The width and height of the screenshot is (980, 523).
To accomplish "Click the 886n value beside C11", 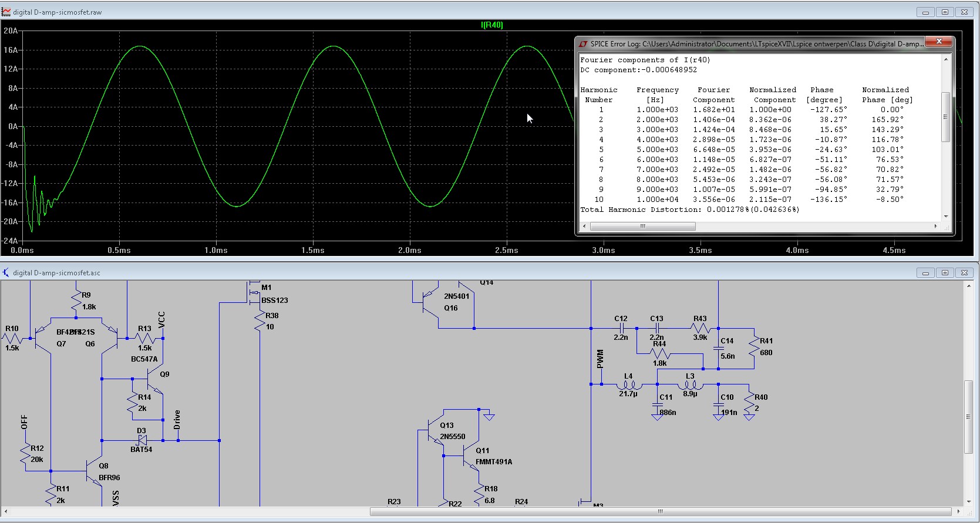I will pyautogui.click(x=668, y=413).
